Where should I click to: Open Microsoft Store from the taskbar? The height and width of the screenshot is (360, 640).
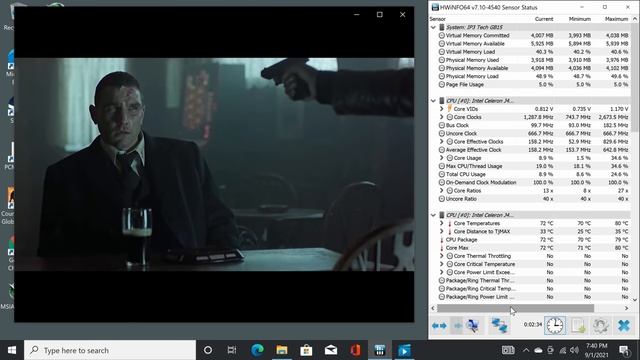(x=306, y=350)
